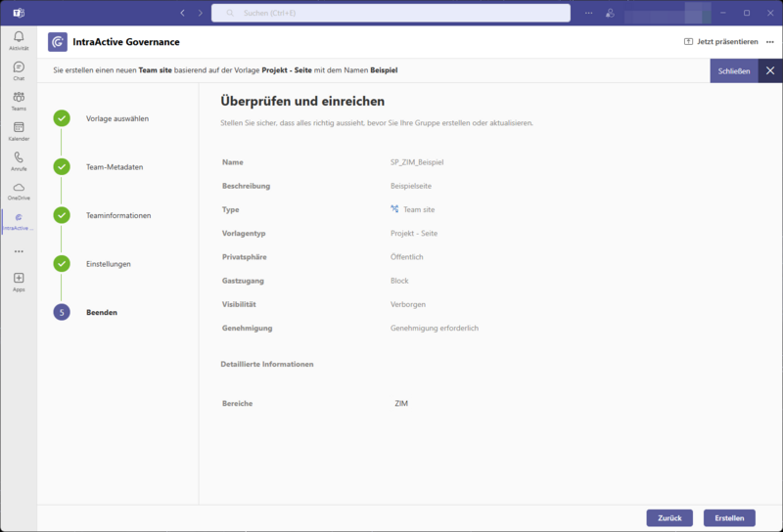Dismiss the banner with the X
This screenshot has height=532, width=783.
tap(770, 71)
